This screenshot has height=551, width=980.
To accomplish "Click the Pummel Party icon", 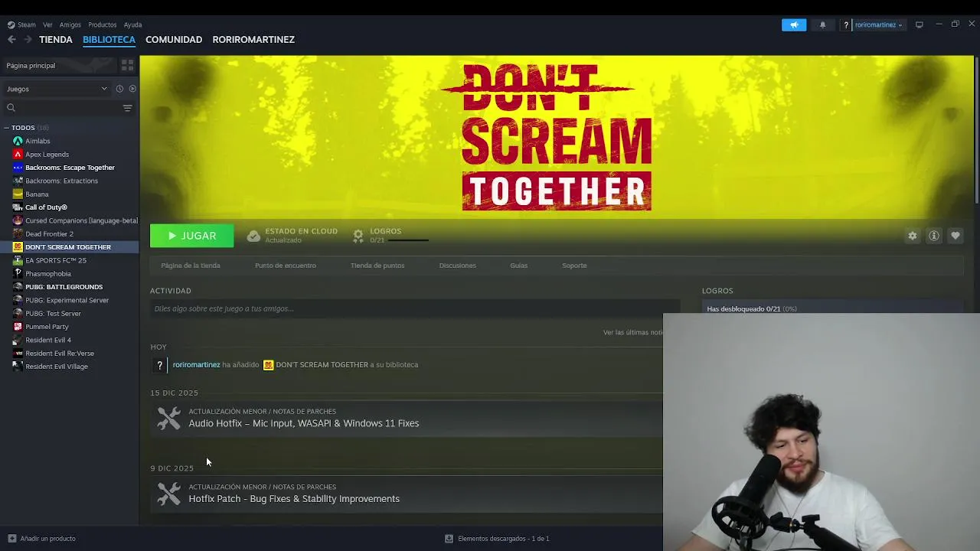I will (18, 327).
